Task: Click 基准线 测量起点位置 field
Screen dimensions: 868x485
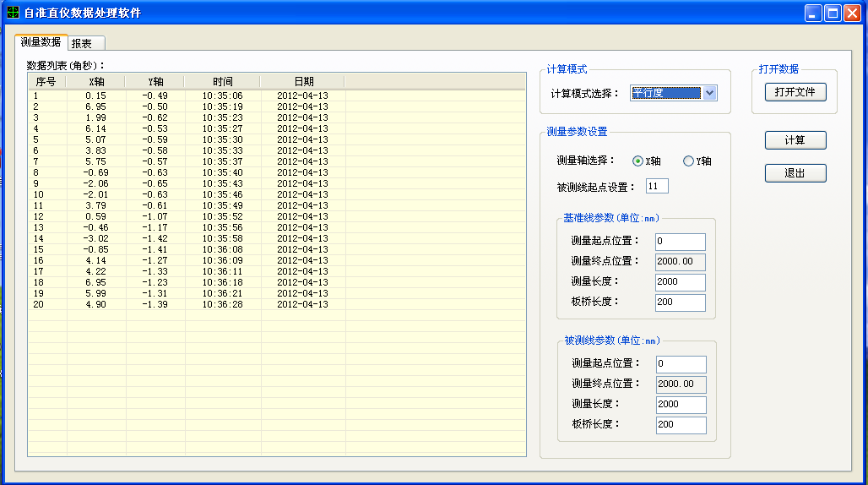Action: pyautogui.click(x=680, y=243)
